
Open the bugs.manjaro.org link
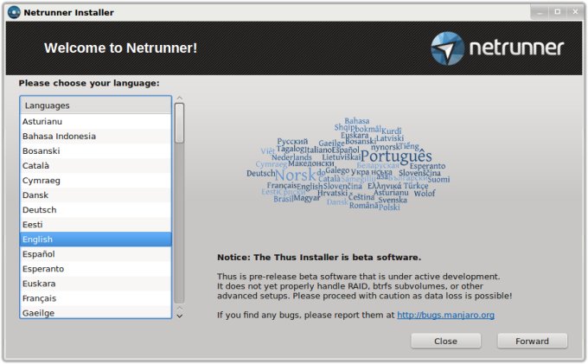445,315
